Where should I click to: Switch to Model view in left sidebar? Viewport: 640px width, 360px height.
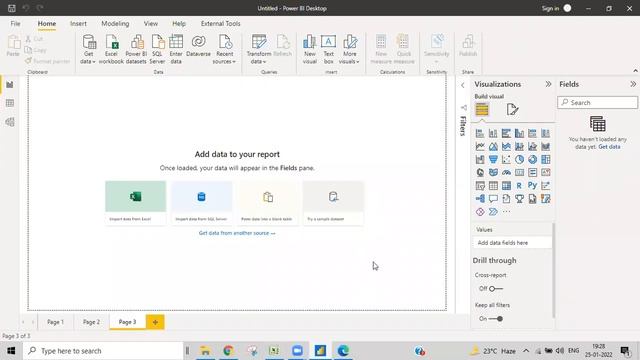10,122
